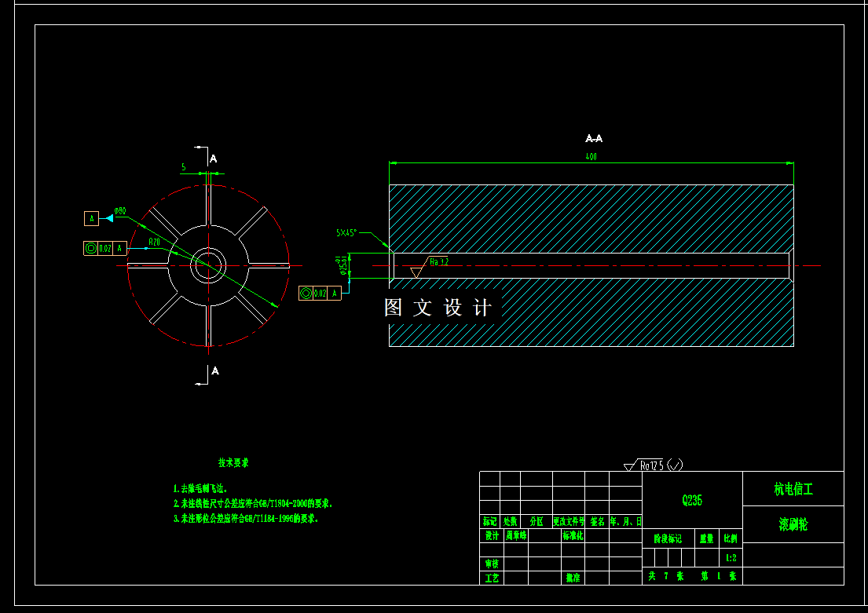Select the 年、月、日 column header

(x=626, y=521)
